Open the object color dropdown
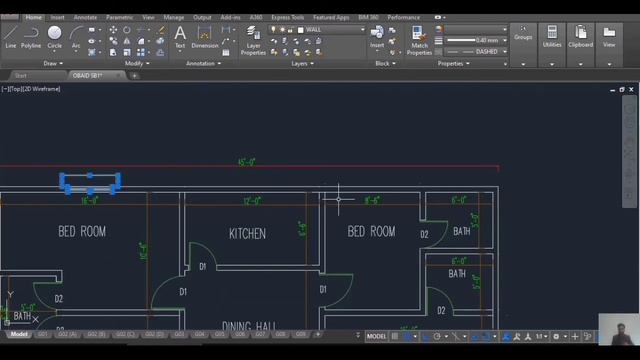Screen dimensions: 640x360 [x=505, y=29]
